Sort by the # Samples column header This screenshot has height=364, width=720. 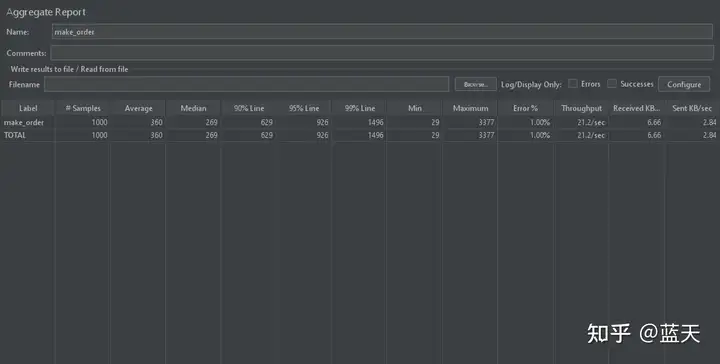(x=83, y=108)
